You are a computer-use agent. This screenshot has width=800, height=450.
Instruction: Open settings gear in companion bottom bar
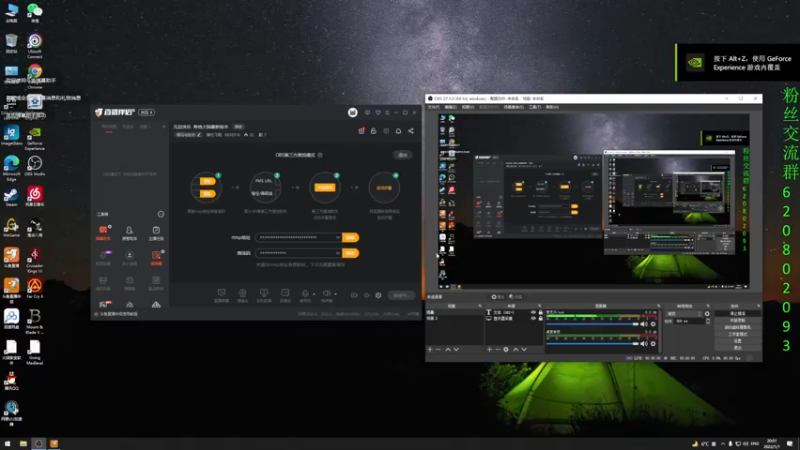(378, 295)
